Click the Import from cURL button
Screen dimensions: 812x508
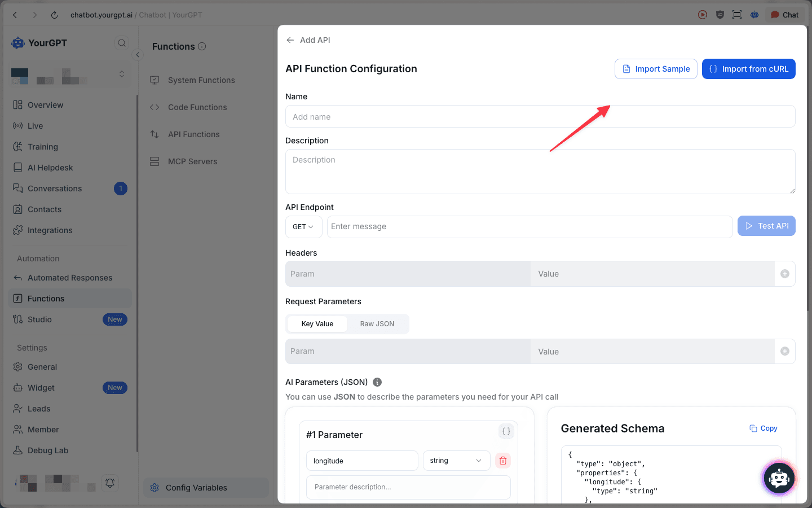pyautogui.click(x=749, y=68)
